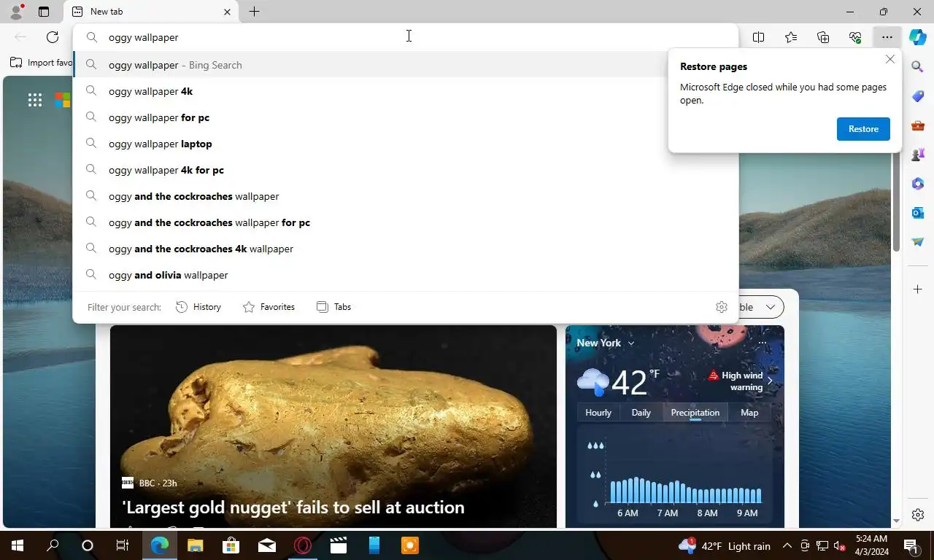This screenshot has width=934, height=560.
Task: Filter search by Favorites
Action: click(269, 307)
